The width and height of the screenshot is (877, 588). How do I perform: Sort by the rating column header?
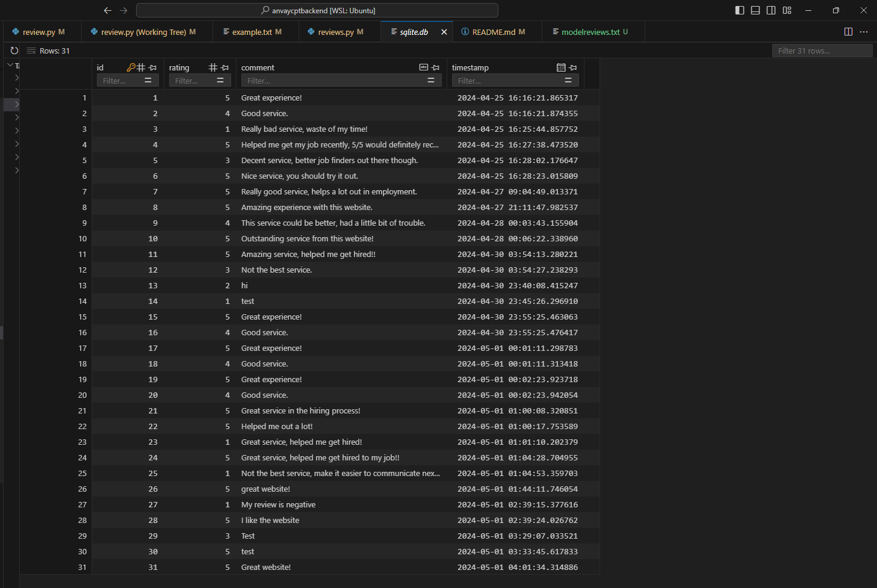point(179,67)
